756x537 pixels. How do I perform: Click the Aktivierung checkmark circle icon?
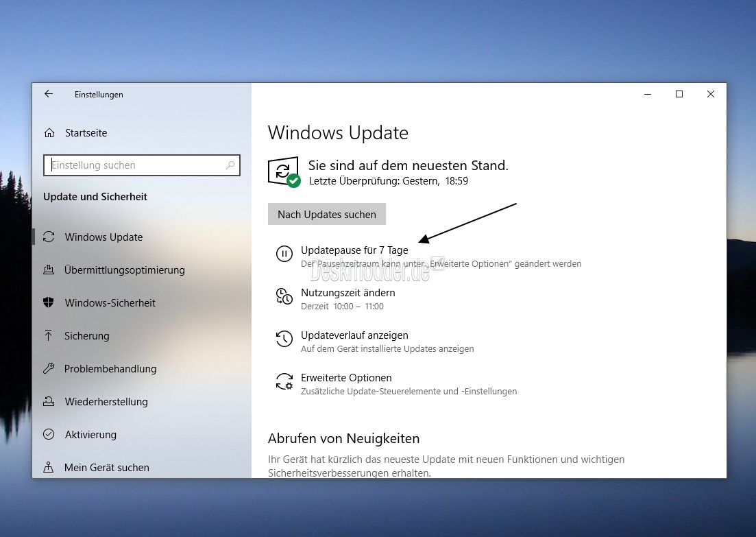click(49, 434)
